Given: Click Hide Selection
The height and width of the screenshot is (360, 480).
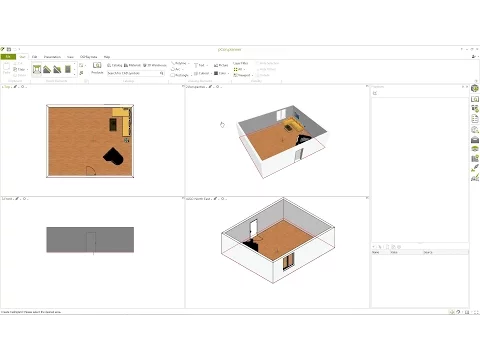Looking at the screenshot, I should 267,63.
